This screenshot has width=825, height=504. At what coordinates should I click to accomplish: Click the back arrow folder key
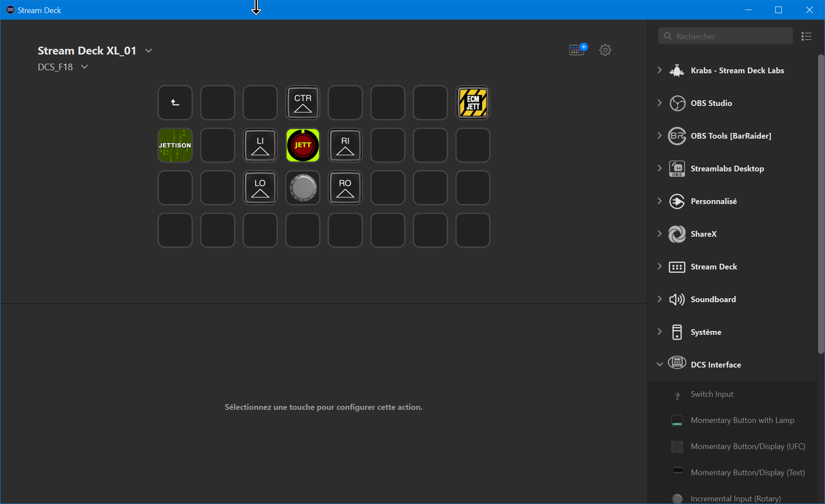[175, 103]
